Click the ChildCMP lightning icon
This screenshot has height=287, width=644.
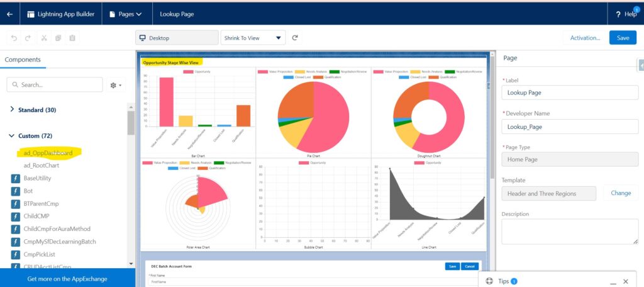tap(16, 217)
